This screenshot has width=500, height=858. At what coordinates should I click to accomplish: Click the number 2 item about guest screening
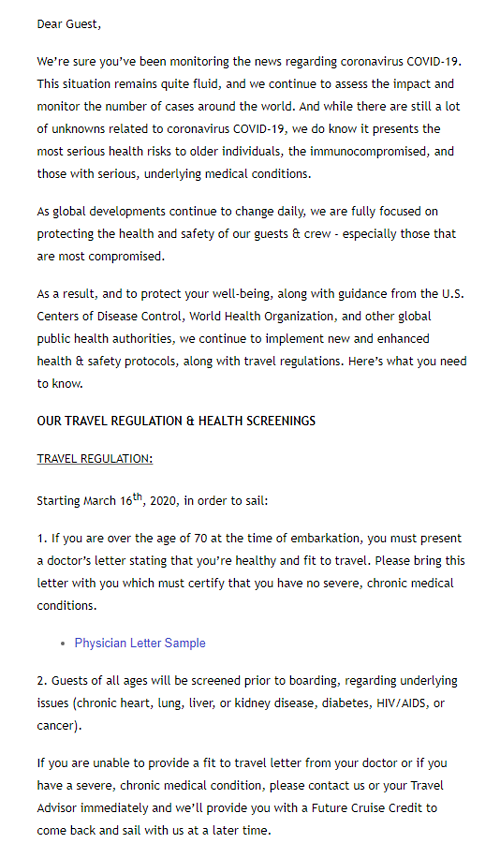pyautogui.click(x=247, y=703)
